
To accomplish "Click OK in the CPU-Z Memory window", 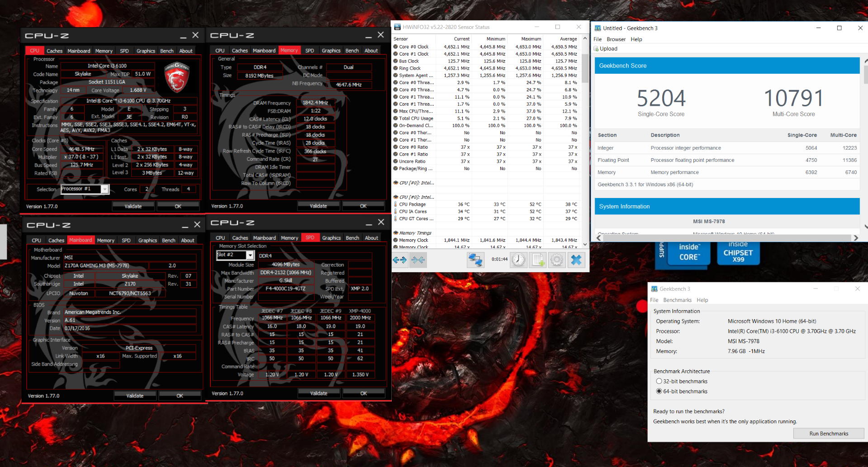I will (x=363, y=206).
